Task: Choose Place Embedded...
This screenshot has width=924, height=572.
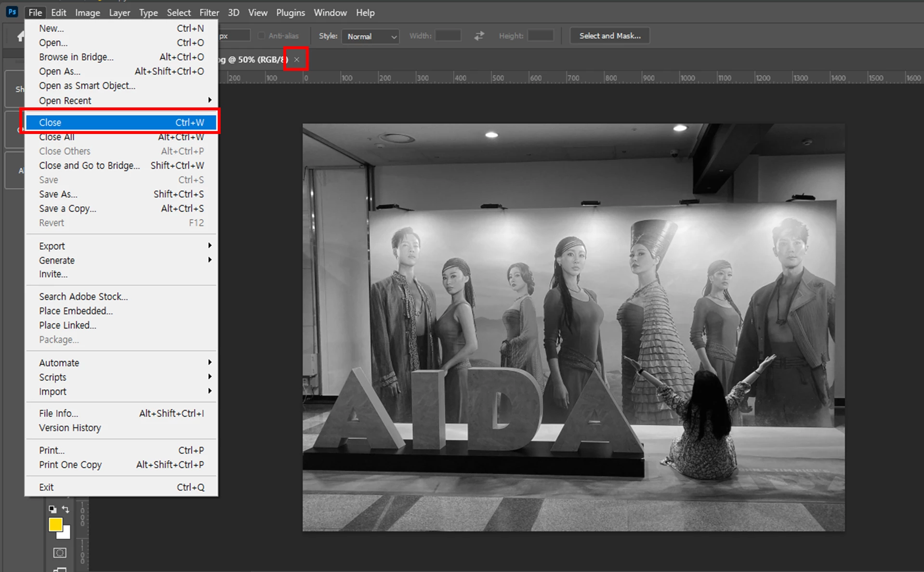Action: point(121,311)
